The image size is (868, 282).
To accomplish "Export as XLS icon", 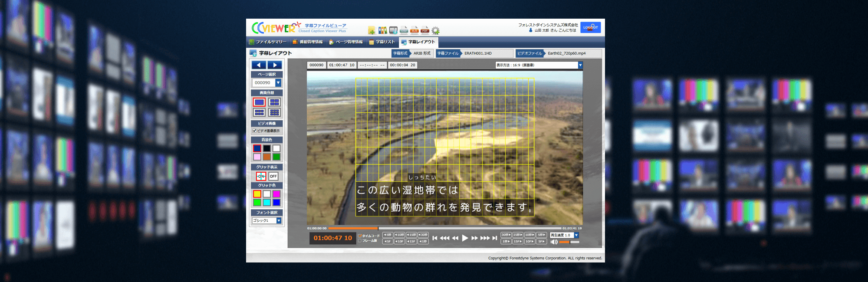I will 414,30.
